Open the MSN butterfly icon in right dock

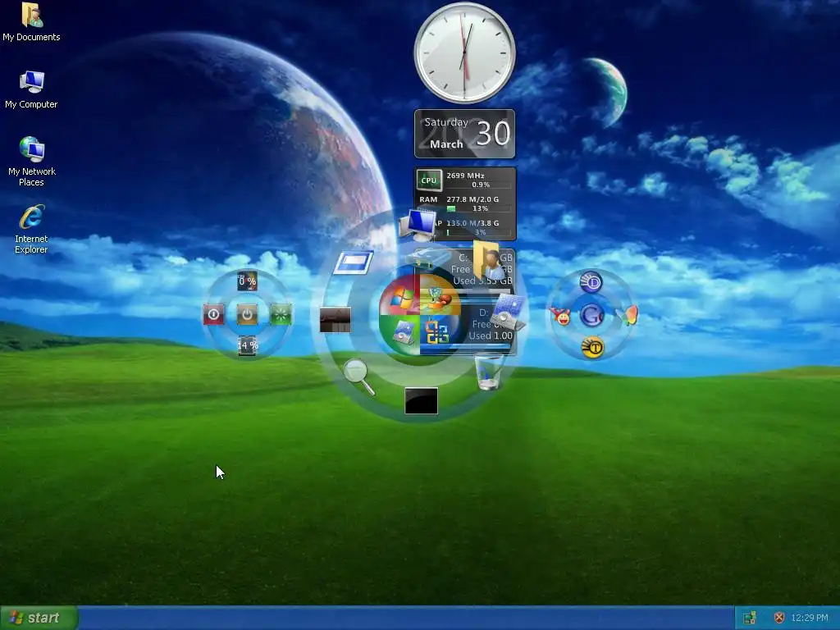click(627, 316)
